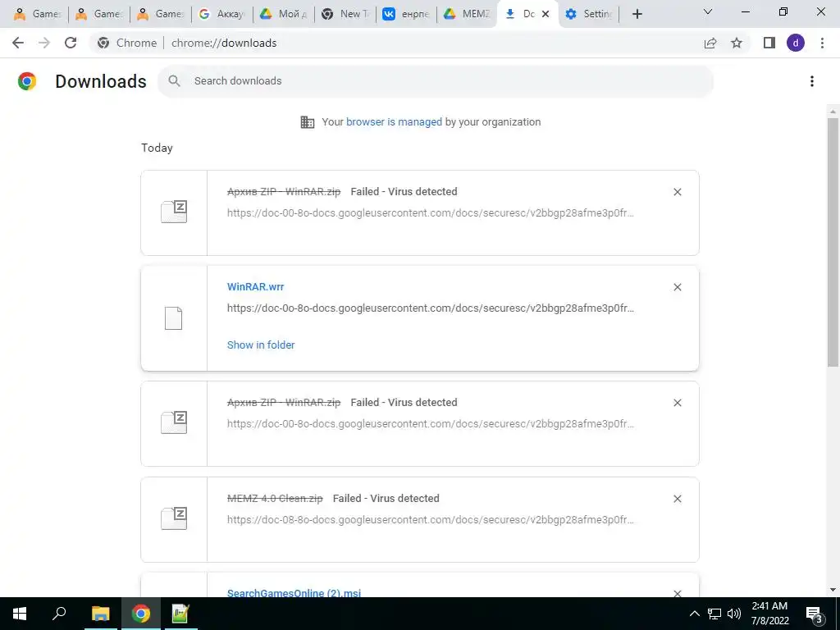Switch to the MEMZ Google Drive tab

(x=467, y=14)
